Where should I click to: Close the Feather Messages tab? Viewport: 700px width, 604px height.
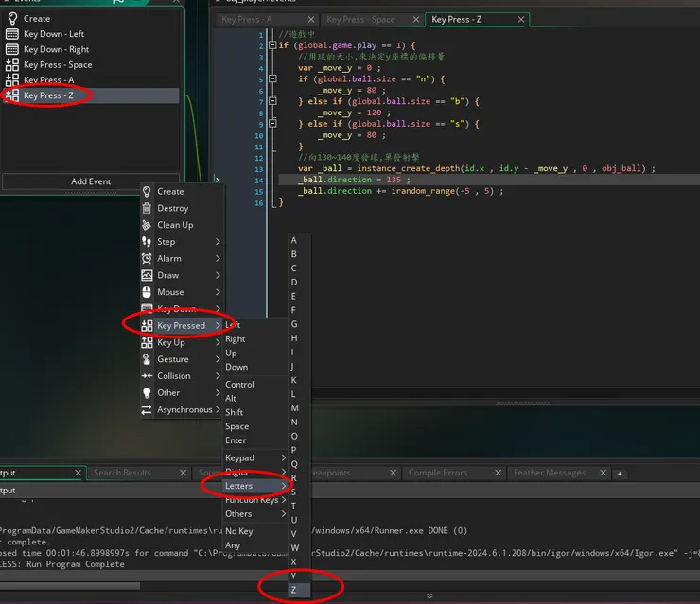click(604, 473)
